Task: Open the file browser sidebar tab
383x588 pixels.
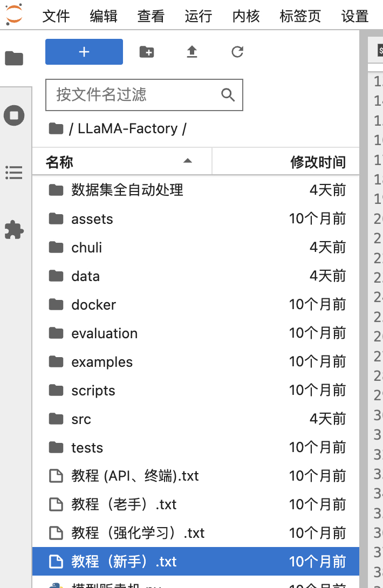Action: coord(15,58)
